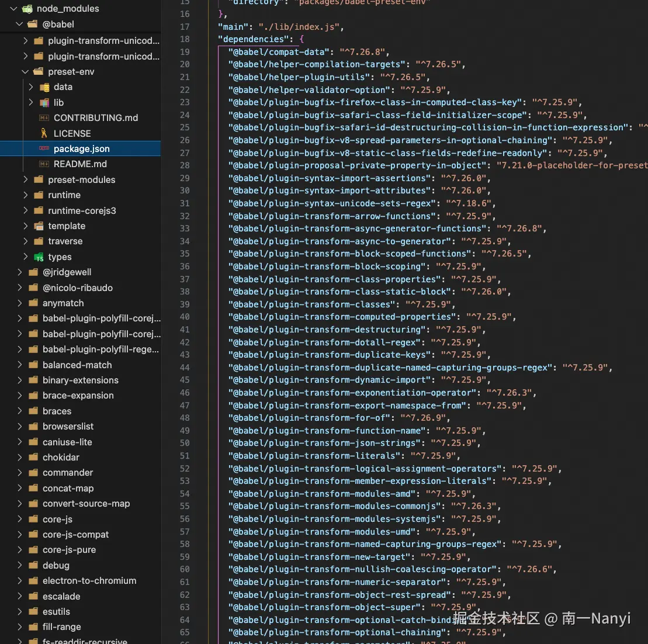Click the colorful lib folder icon
Viewport: 648px width, 644px height.
[44, 102]
